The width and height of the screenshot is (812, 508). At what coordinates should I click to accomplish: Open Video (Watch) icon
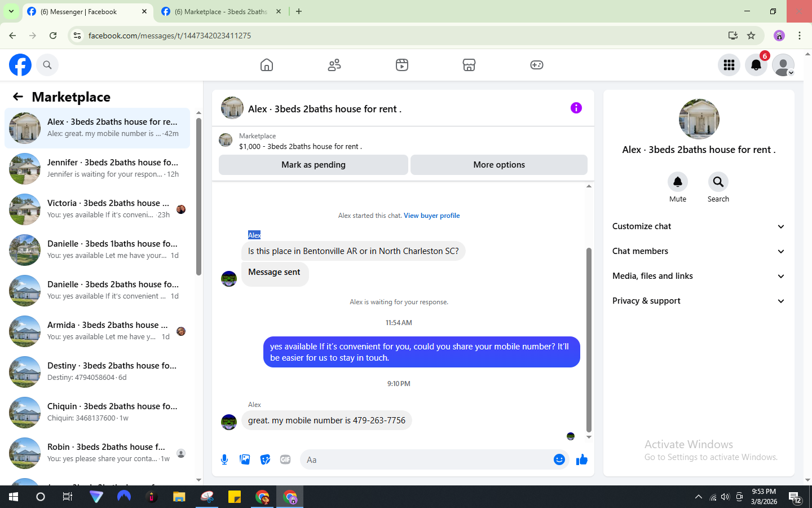coord(402,65)
